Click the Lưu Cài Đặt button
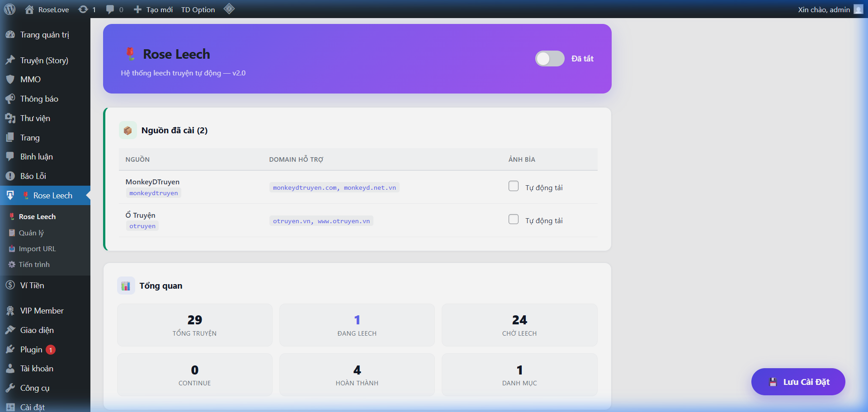 (798, 382)
